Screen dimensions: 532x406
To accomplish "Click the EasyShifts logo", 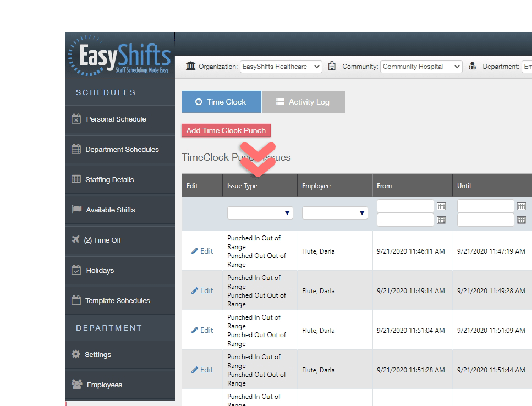I will coord(119,56).
